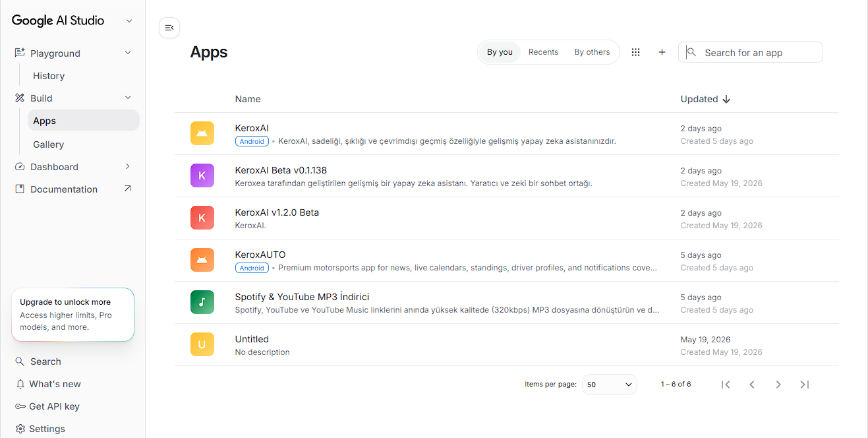Click the Android tag under KeroxAUTO
This screenshot has width=868, height=438.
tap(252, 268)
